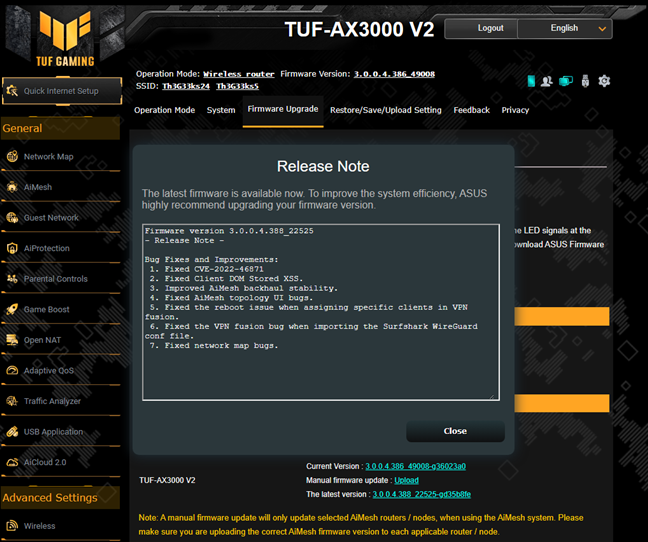Image resolution: width=648 pixels, height=542 pixels.
Task: Open Parental Controls menu item
Action: 61,279
